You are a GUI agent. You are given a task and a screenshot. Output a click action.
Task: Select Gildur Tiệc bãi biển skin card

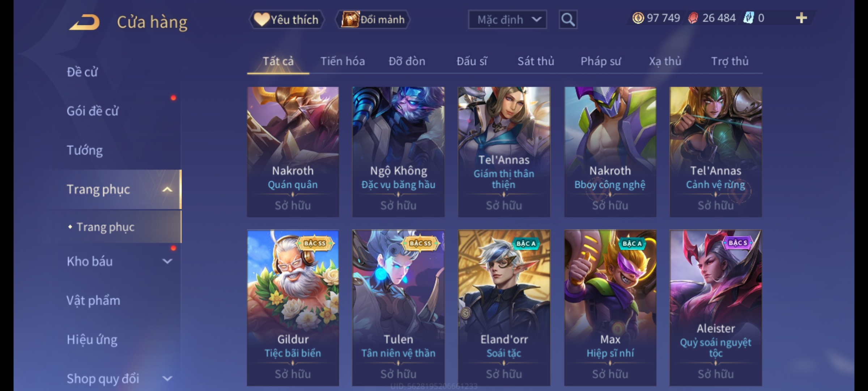tap(293, 308)
